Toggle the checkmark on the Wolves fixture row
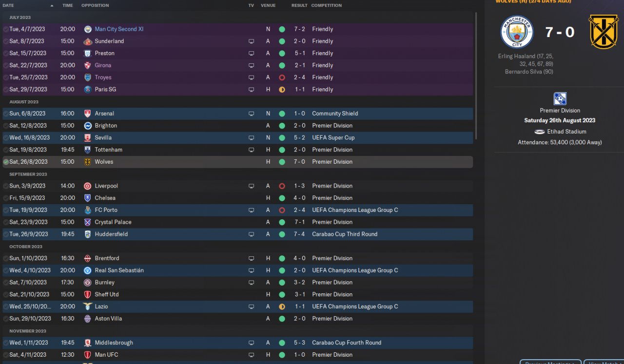Viewport: 624px width, 364px height. tap(6, 162)
